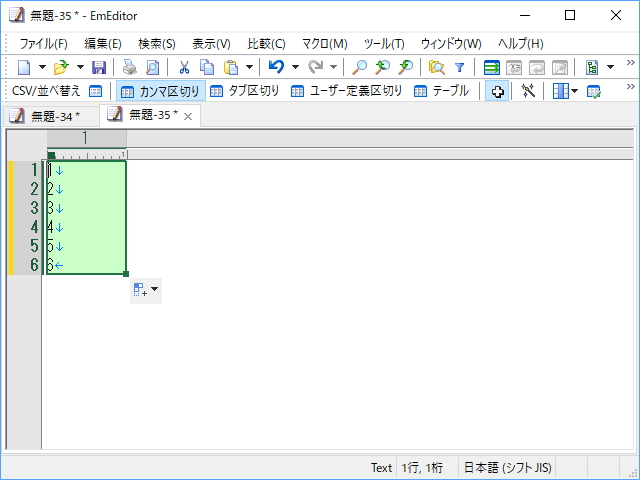Switch to the 無題-34 tab
The width and height of the screenshot is (640, 480).
click(x=51, y=116)
